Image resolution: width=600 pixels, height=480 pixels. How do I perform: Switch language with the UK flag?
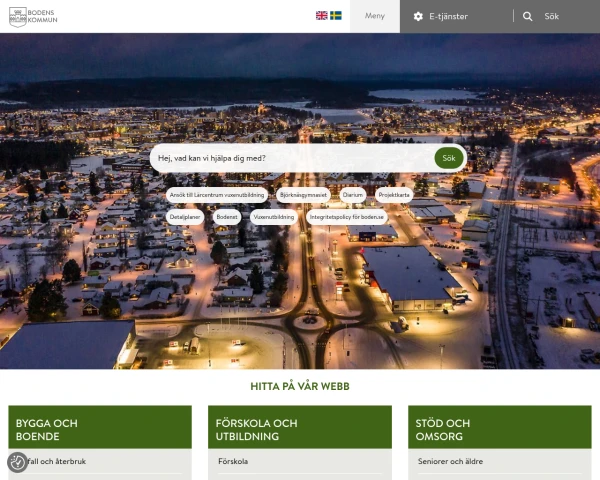(x=322, y=16)
